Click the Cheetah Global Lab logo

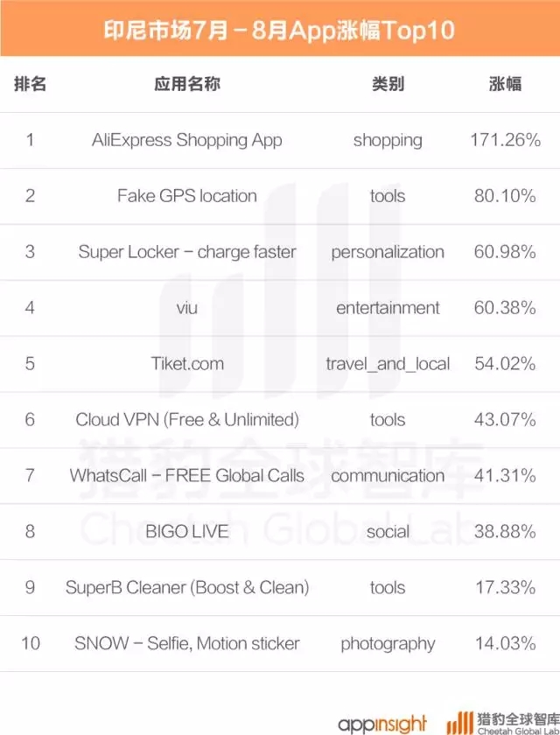(503, 723)
